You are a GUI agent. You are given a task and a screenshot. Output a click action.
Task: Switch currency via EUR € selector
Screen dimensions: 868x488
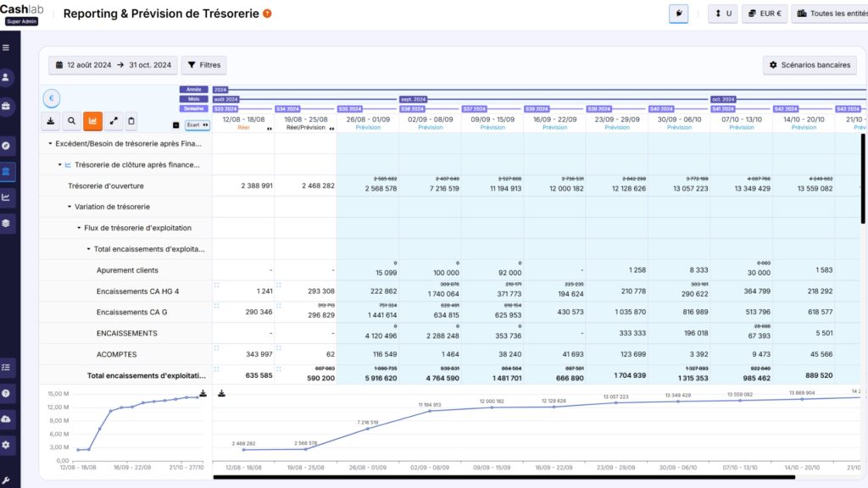point(764,14)
